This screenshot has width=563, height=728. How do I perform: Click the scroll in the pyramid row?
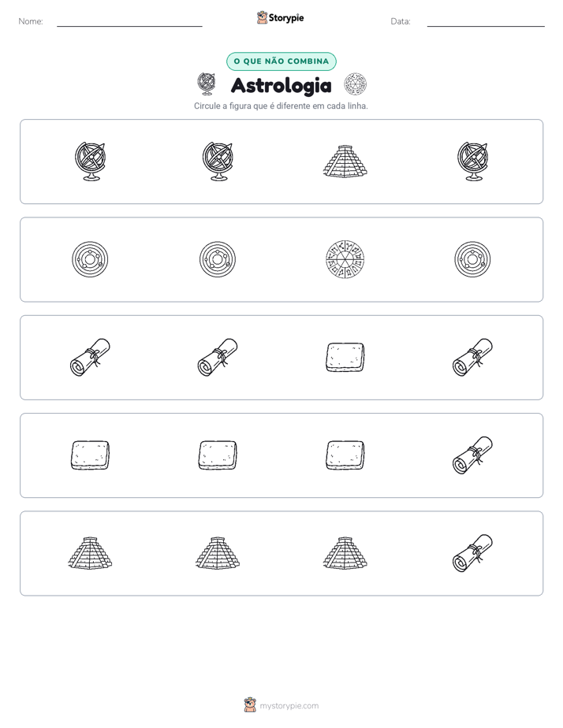472,553
